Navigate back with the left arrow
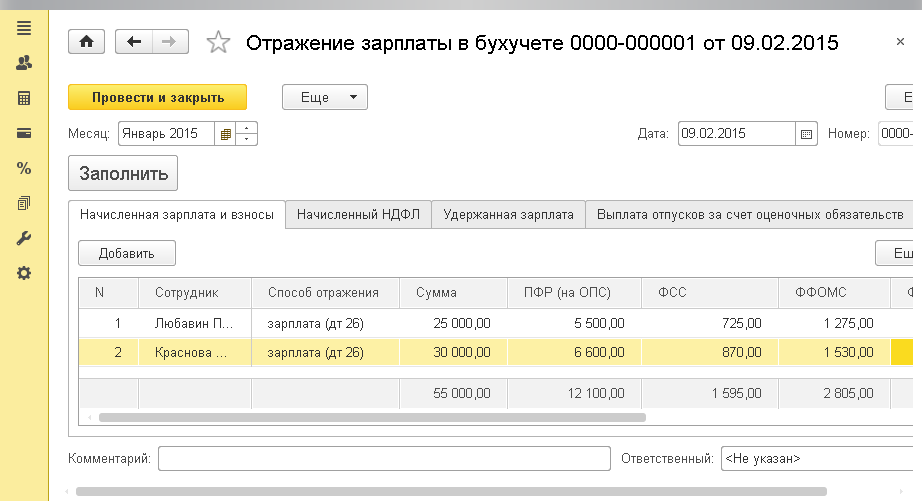The image size is (922, 501). pos(135,41)
